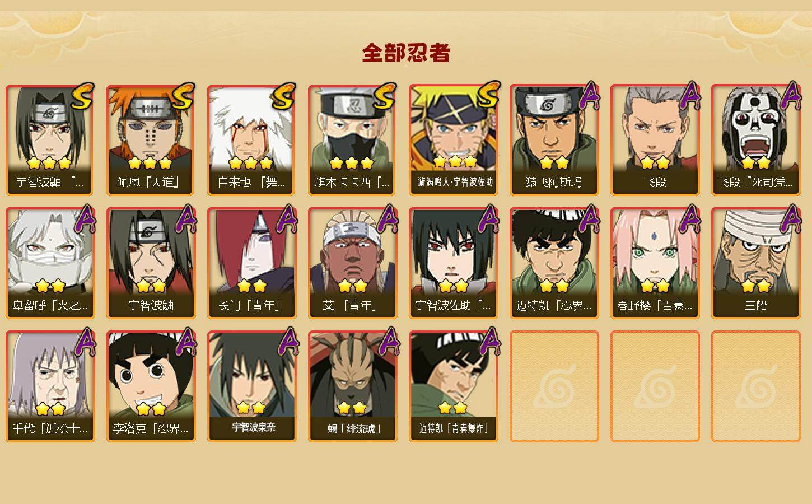Click the last empty ninja slot
This screenshot has width=812, height=504.
pyautogui.click(x=755, y=386)
